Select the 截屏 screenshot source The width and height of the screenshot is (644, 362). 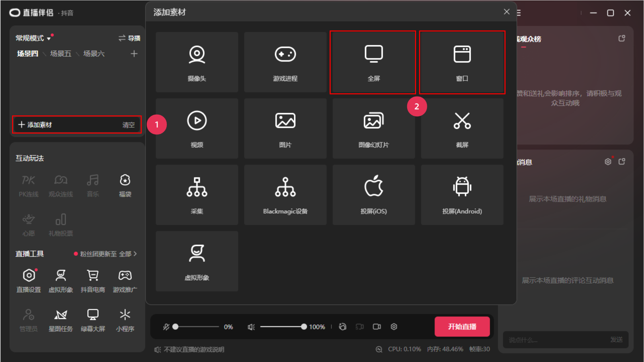click(x=462, y=129)
